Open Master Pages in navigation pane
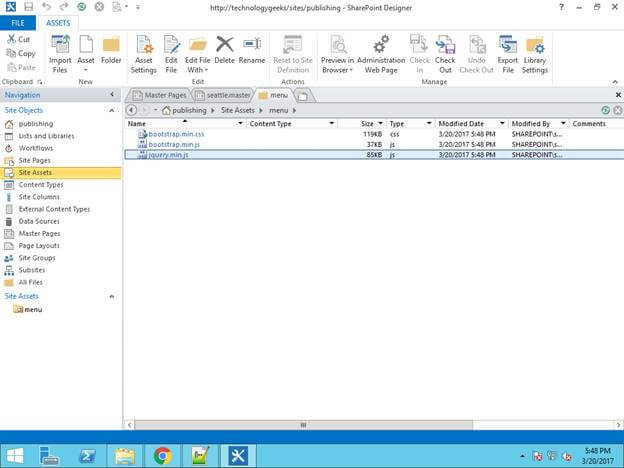 click(39, 234)
